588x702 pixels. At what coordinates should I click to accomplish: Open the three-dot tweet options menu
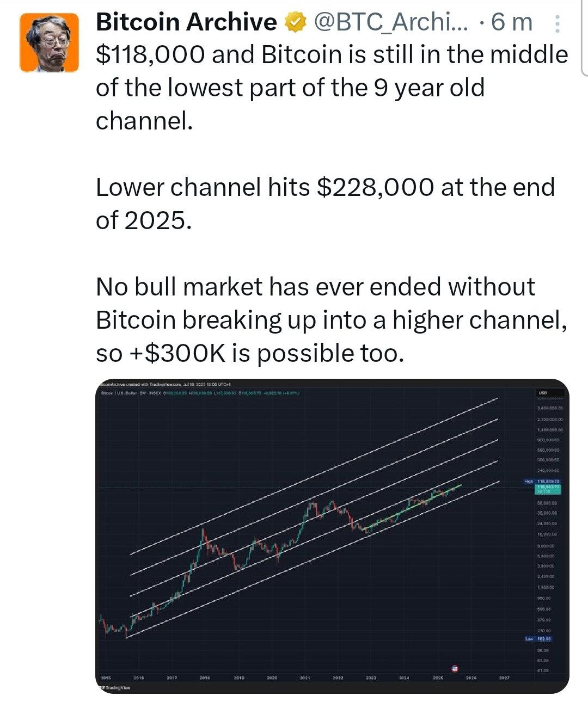point(557,23)
